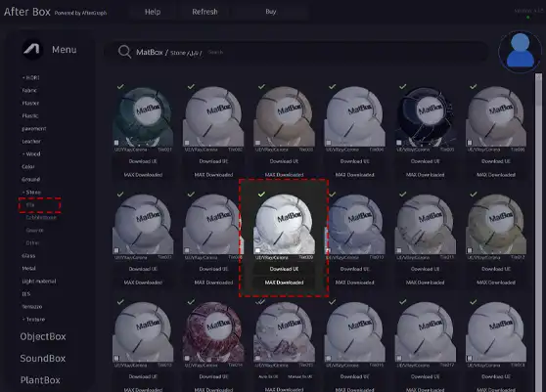Image resolution: width=546 pixels, height=392 pixels.
Task: Open the Tile009 white marble thumbnail
Action: [x=284, y=224]
